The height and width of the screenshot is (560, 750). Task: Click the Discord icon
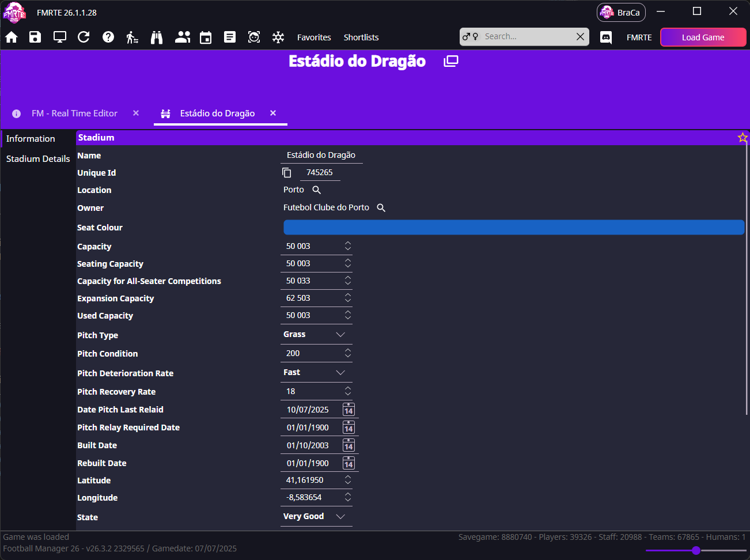(606, 37)
